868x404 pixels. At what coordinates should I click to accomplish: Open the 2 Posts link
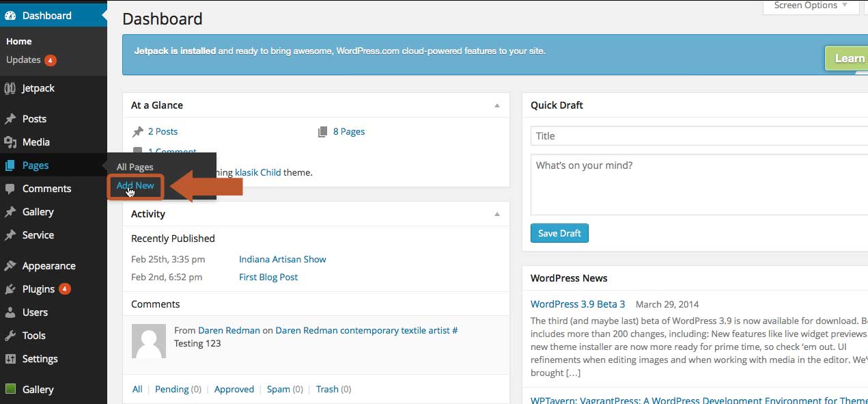point(163,132)
